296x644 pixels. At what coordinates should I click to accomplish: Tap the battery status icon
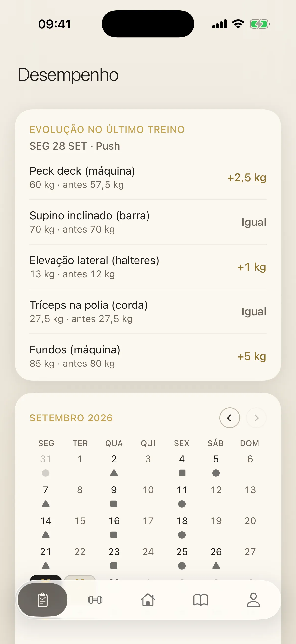[260, 24]
